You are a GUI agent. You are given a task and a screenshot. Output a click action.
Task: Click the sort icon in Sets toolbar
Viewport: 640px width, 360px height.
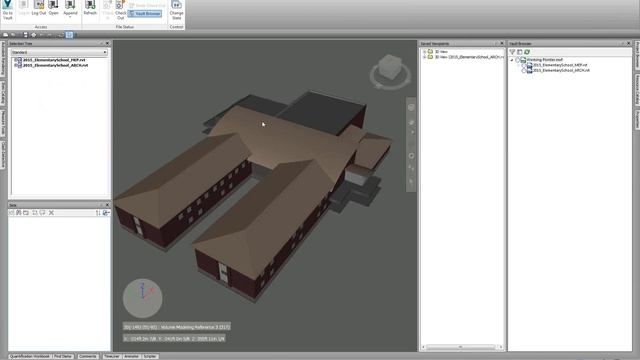point(98,213)
